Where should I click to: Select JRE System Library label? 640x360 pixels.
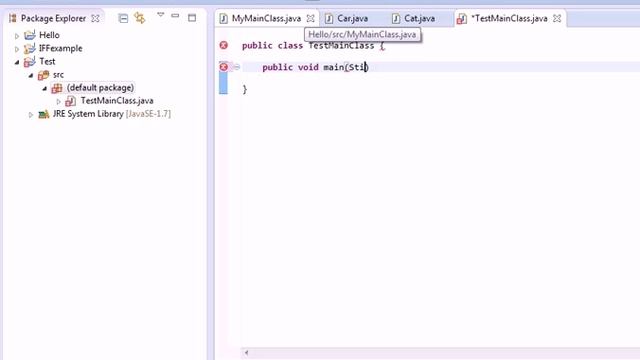(x=88, y=114)
